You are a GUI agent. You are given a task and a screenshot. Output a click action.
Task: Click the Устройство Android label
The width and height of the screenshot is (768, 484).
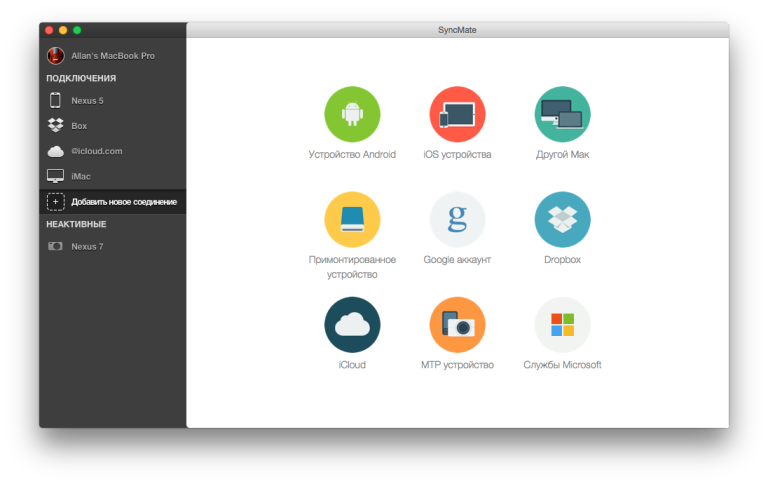pyautogui.click(x=352, y=154)
